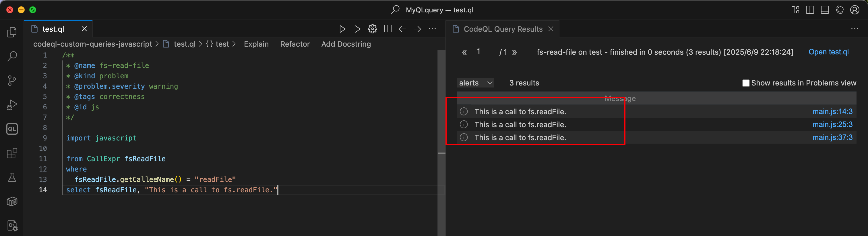Click the gear icon in editor toolbar
868x236 pixels.
point(372,29)
